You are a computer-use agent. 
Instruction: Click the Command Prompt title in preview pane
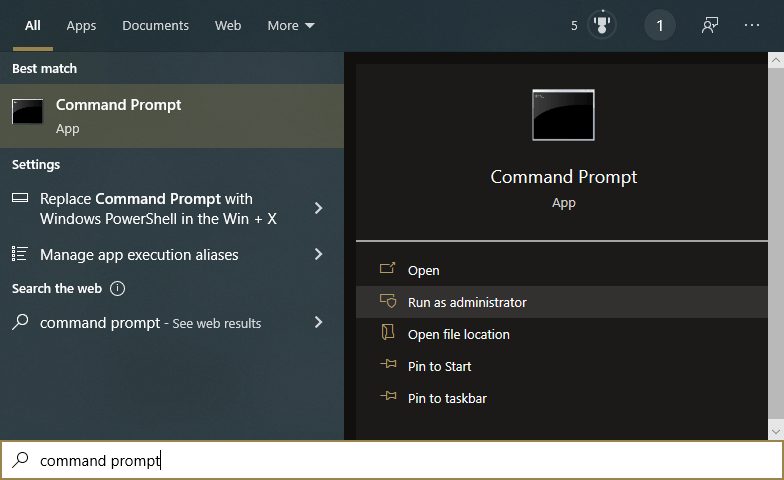pyautogui.click(x=564, y=177)
